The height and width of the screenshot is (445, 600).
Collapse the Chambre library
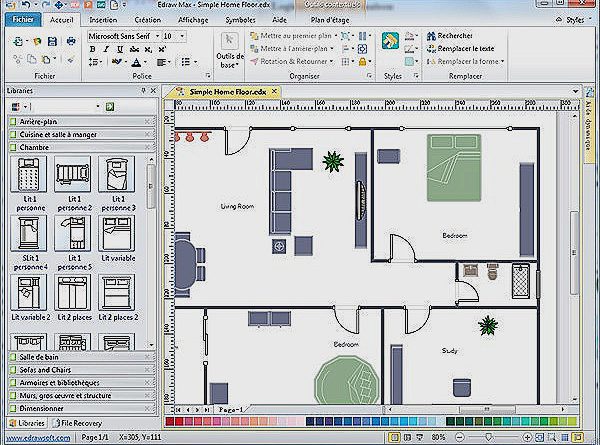click(x=82, y=147)
